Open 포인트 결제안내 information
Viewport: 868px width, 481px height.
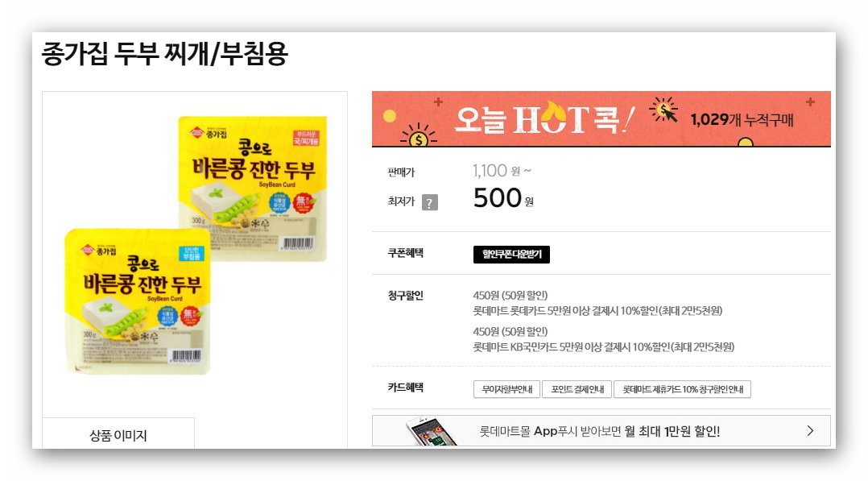point(577,389)
